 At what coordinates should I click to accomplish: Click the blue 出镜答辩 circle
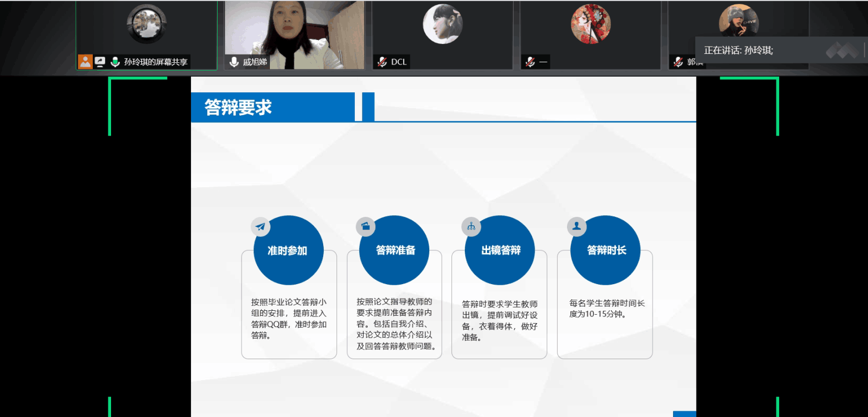point(500,251)
